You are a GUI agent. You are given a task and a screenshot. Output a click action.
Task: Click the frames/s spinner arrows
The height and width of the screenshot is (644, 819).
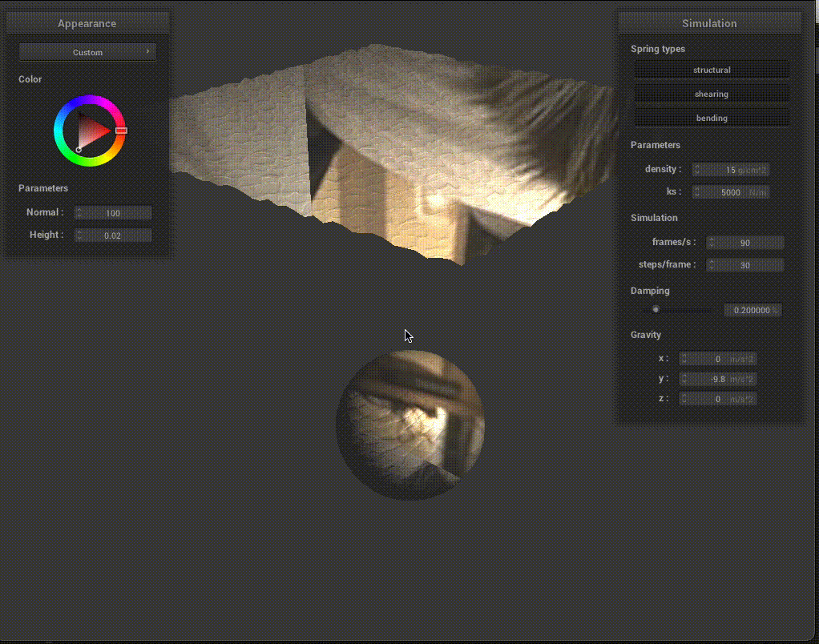[x=712, y=243]
